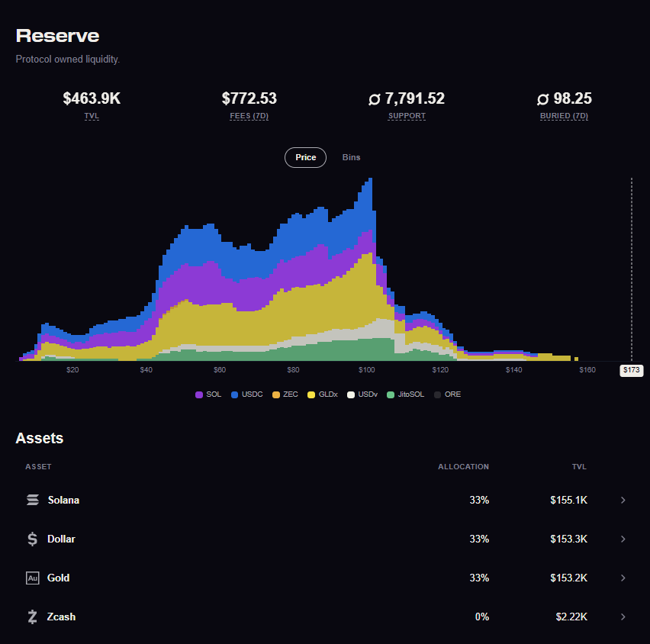Click the Solana asset name

(x=63, y=500)
